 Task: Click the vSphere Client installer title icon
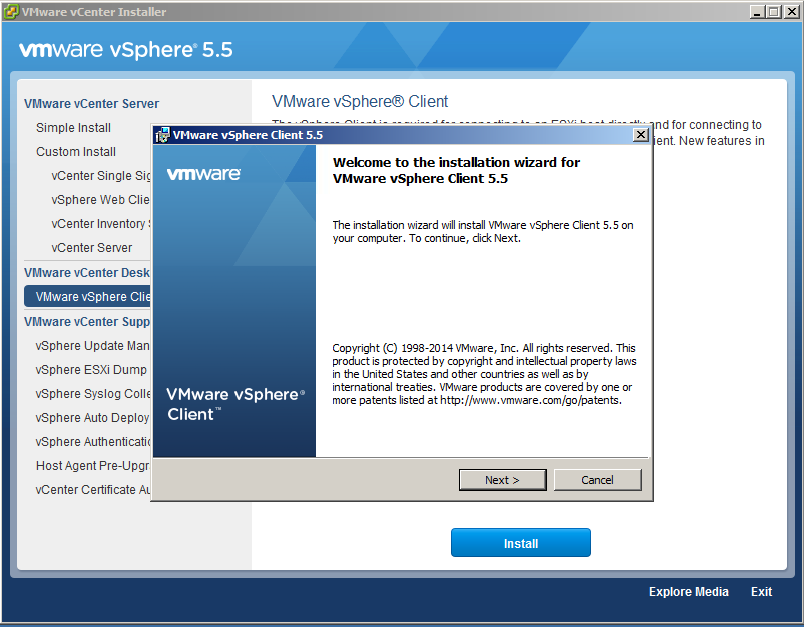(162, 135)
